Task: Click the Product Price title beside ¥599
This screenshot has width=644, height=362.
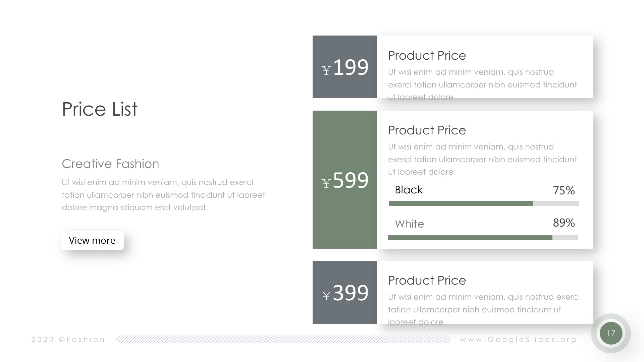Action: pyautogui.click(x=427, y=130)
